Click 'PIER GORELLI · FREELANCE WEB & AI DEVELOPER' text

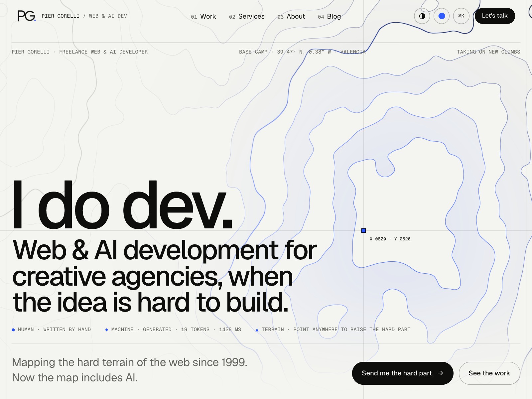coord(80,52)
